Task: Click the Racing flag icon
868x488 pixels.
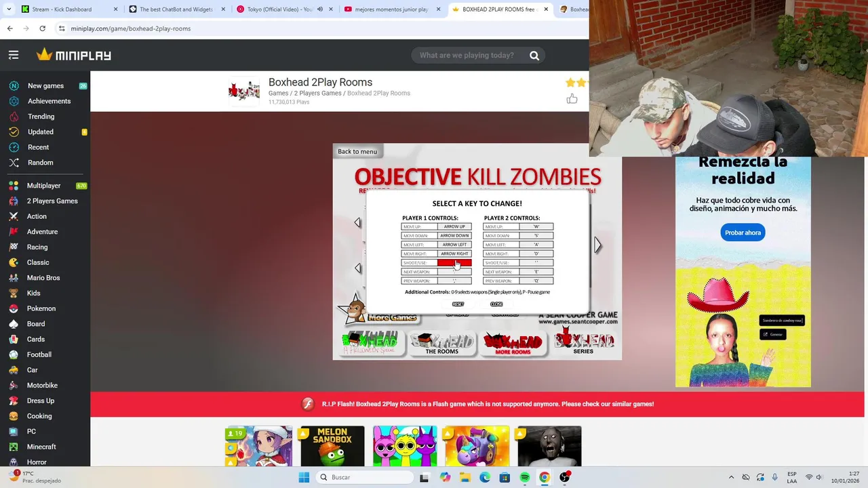Action: 14,247
